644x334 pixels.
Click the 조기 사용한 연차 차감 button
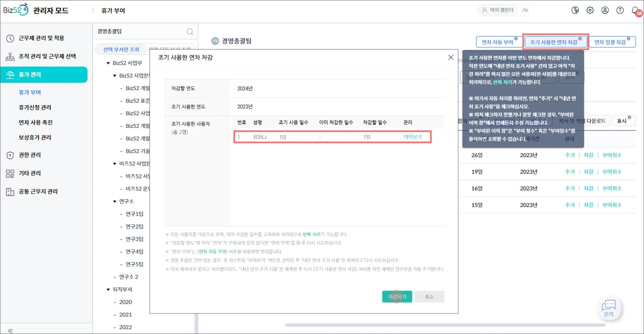tap(555, 42)
